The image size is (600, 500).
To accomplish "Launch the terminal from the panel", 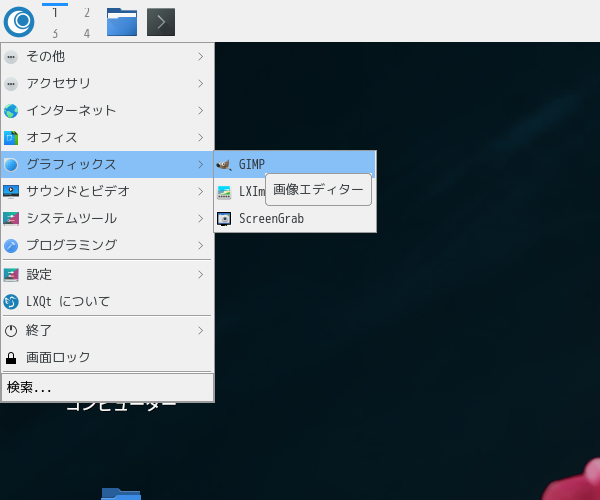I will click(x=161, y=22).
